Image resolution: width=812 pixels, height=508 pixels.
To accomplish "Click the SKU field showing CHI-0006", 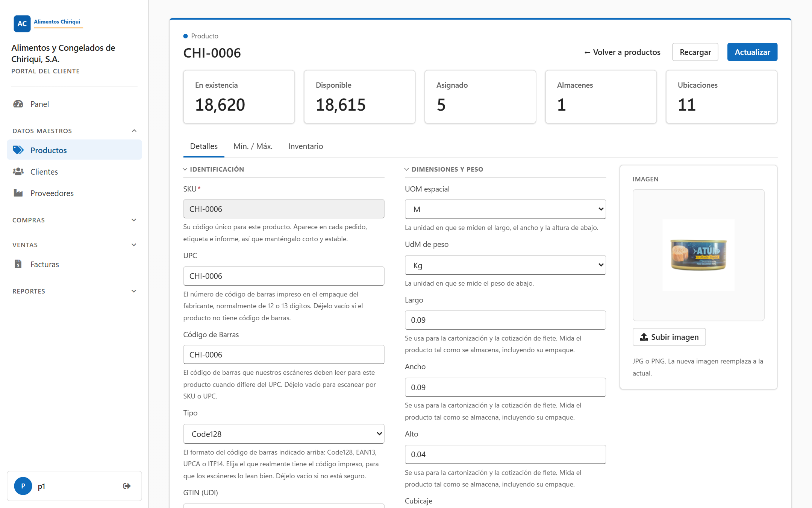I will click(x=284, y=209).
